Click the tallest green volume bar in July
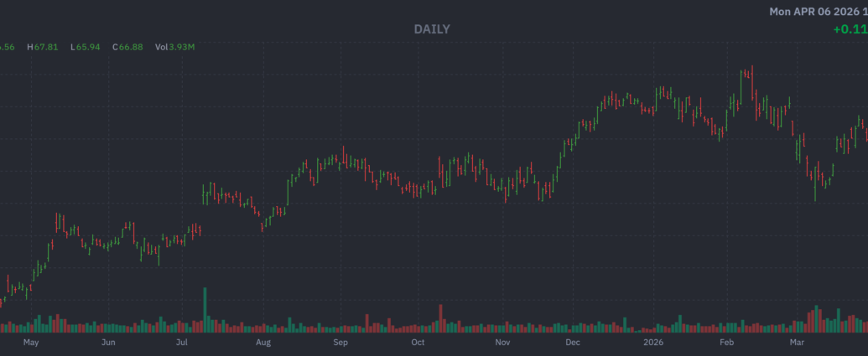This screenshot has width=868, height=356. [205, 312]
